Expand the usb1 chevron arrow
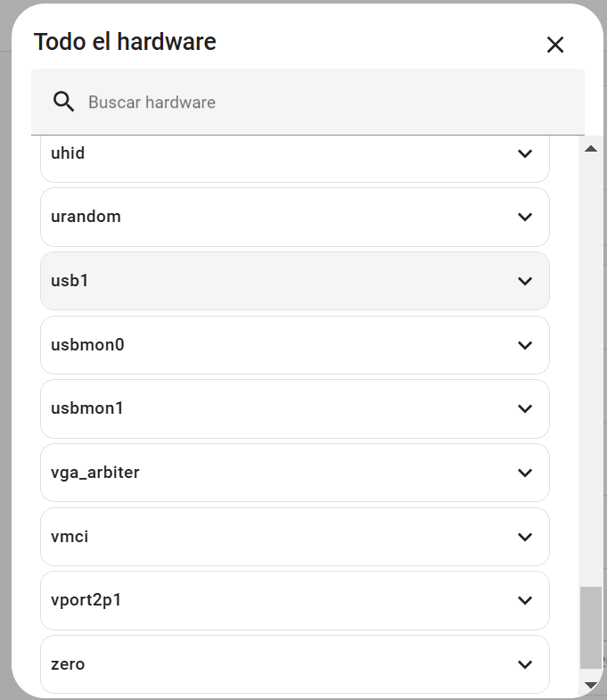 525,281
